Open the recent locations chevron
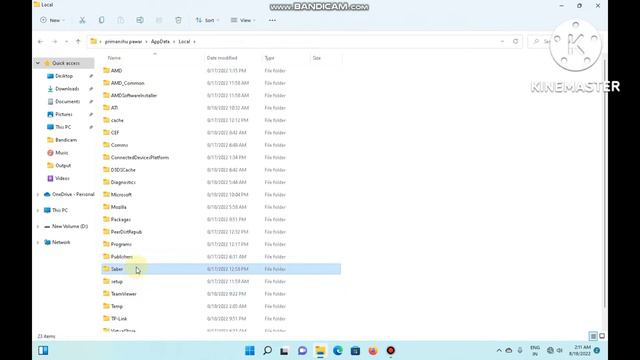The image size is (640, 360). 66,42
